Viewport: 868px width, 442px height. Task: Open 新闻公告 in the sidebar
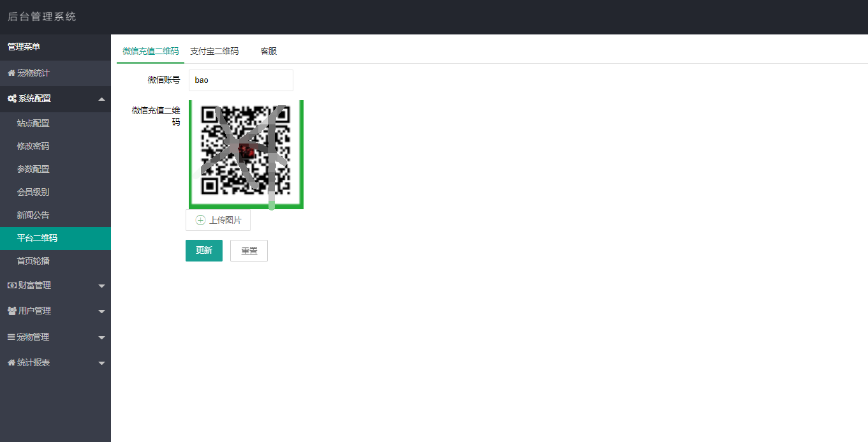[x=55, y=216]
